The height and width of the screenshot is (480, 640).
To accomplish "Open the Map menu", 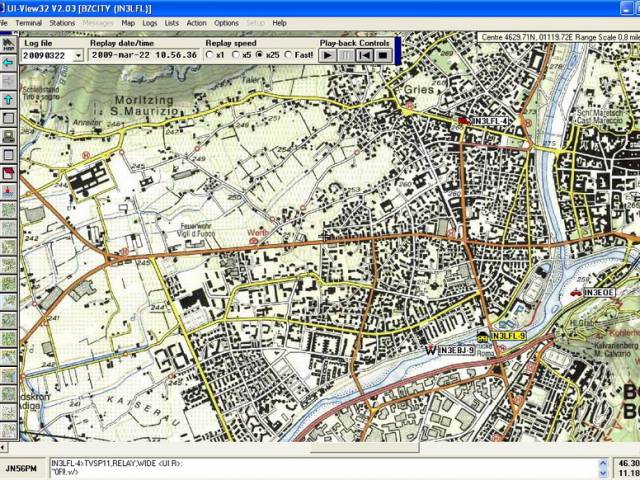I will pos(128,23).
